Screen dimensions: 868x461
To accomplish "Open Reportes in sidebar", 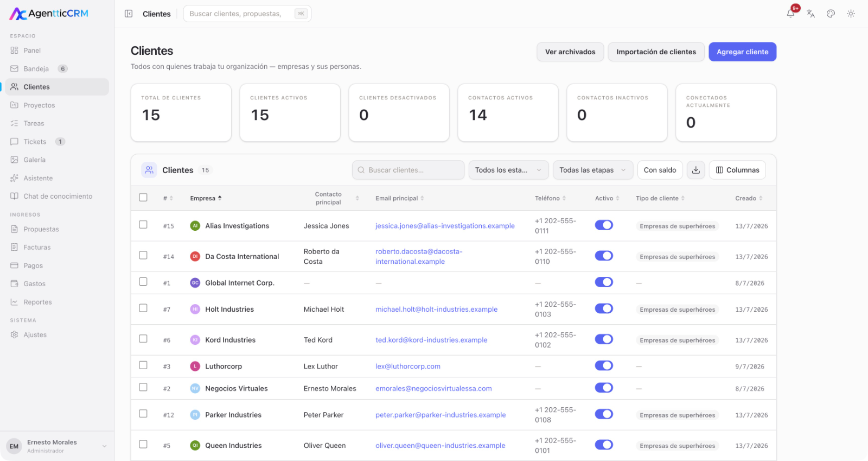I will (57, 302).
